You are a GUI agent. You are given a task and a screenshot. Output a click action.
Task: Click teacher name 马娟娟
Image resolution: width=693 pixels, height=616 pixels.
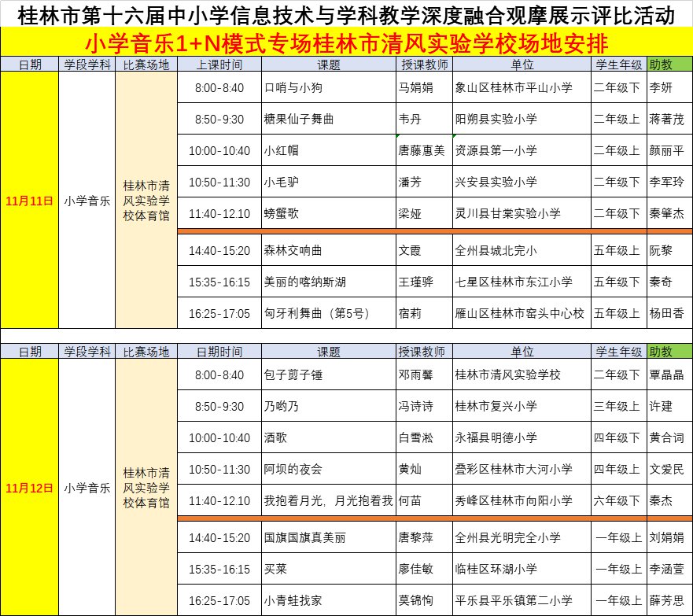415,88
